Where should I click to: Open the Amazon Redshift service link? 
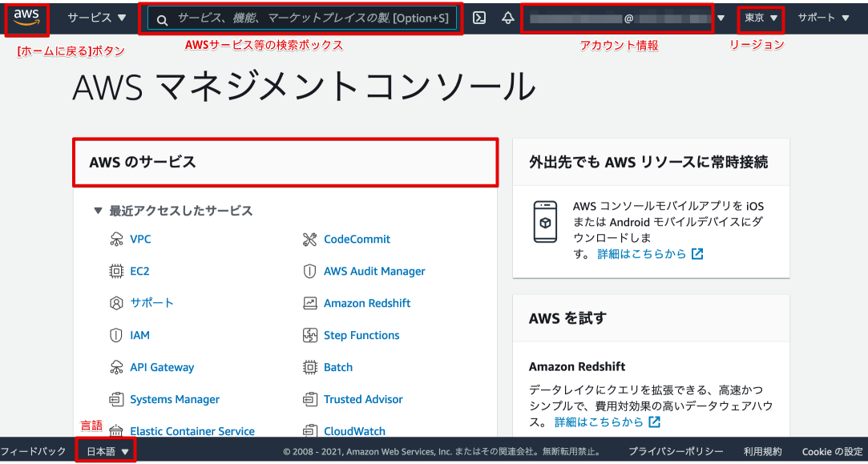367,304
